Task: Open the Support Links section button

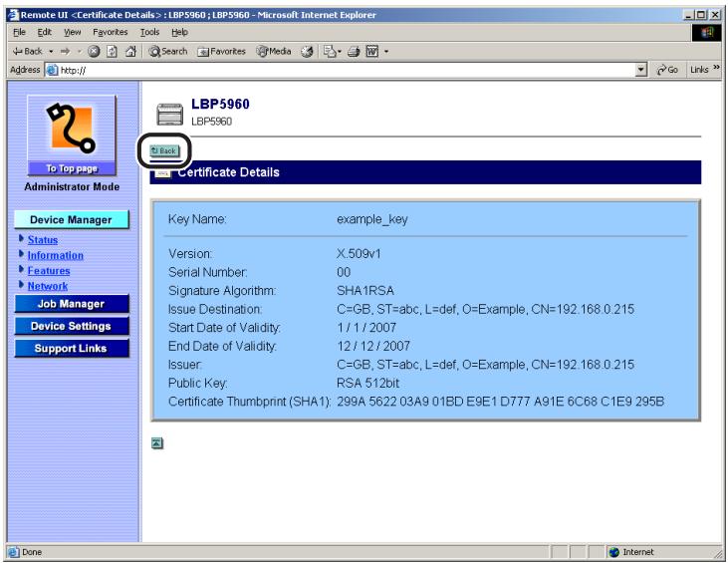Action: click(72, 349)
